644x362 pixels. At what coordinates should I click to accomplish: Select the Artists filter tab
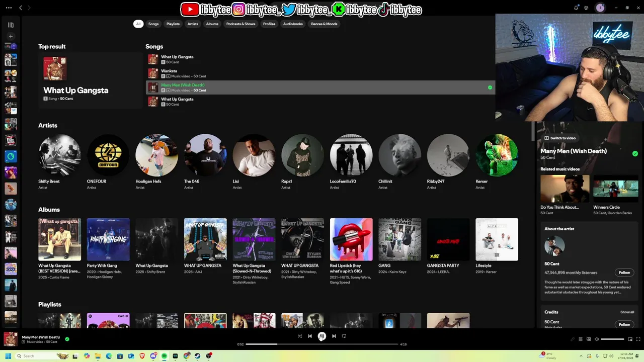pyautogui.click(x=193, y=24)
